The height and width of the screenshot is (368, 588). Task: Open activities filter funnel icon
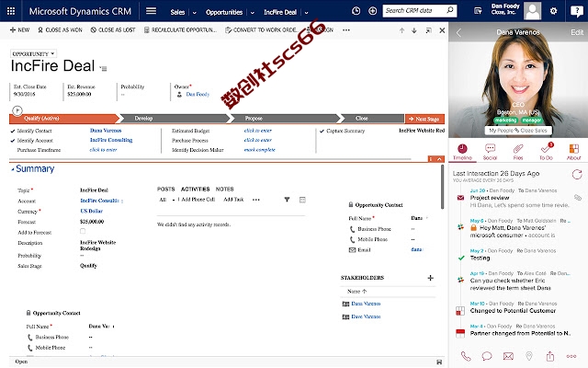[x=287, y=200]
